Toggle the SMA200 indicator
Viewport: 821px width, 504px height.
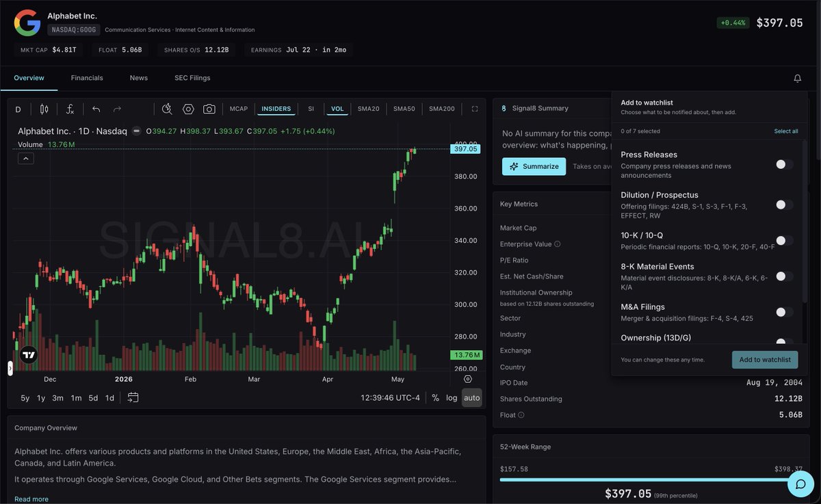tap(441, 109)
